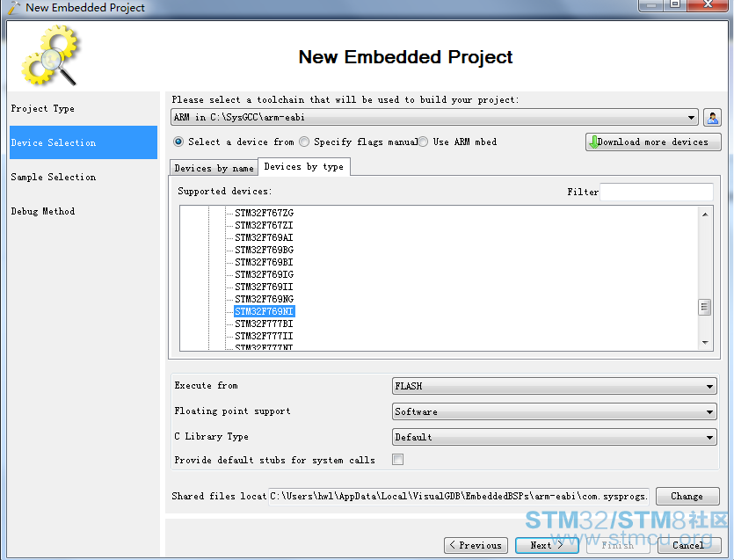This screenshot has height=560, width=734.
Task: Open the toolchain dropdown ARM in C:\SysGCC\arm-eabi
Action: click(434, 118)
